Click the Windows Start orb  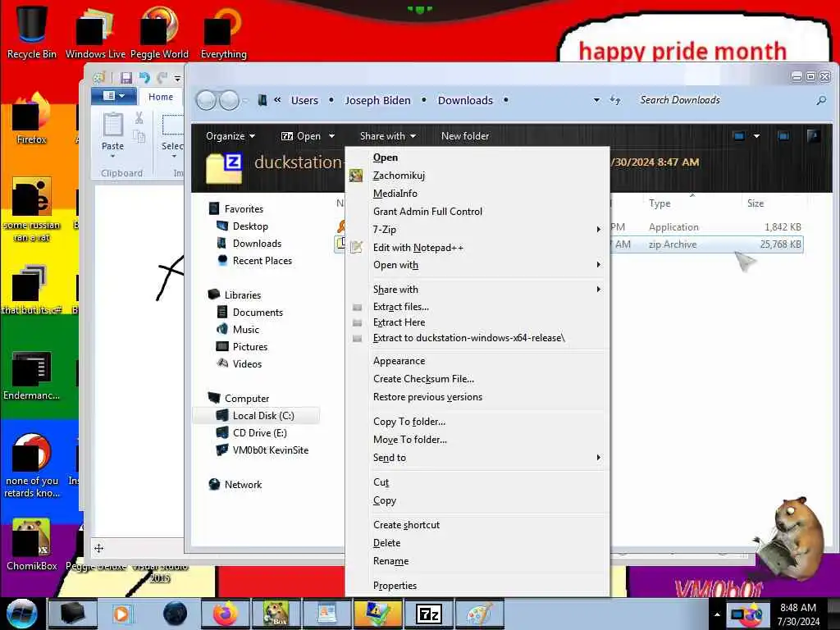21,614
